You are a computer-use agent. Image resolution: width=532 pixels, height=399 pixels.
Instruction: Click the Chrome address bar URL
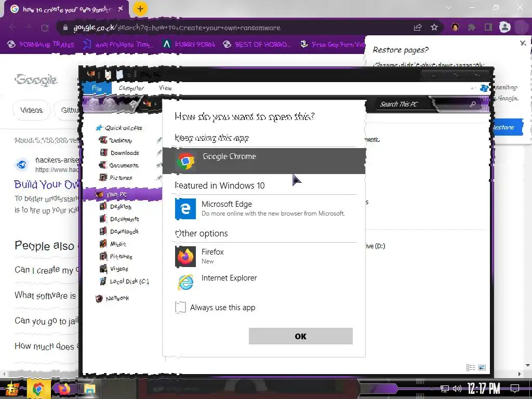coord(177,28)
